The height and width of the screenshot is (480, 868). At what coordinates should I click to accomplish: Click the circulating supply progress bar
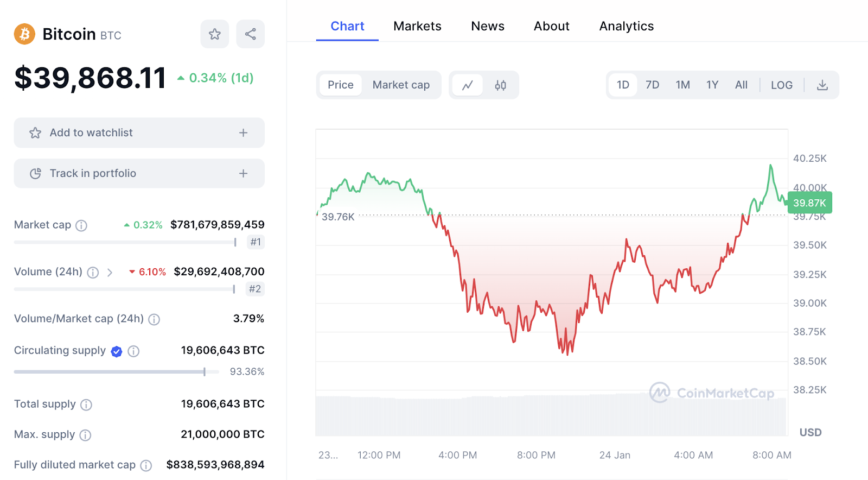116,372
